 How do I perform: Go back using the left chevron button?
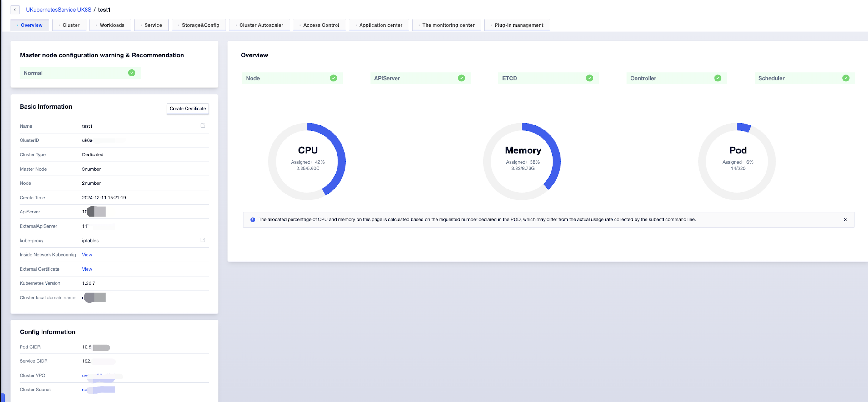(x=15, y=9)
